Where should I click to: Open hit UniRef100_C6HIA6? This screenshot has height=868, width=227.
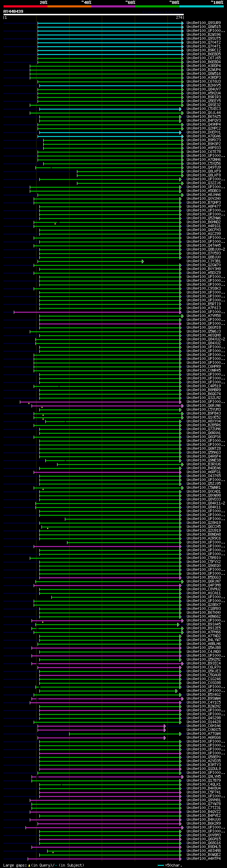click(204, 726)
